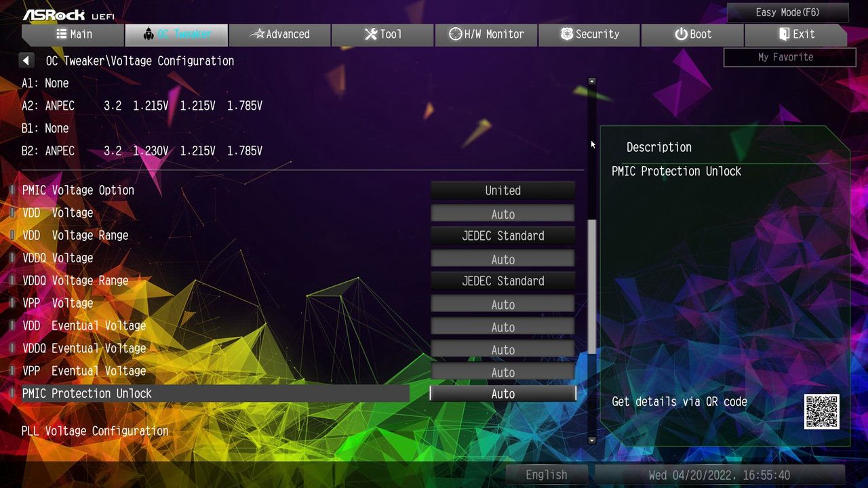Viewport: 868px width, 488px height.
Task: Open VDD Voltage Range dropdown (JEDEC Standard)
Action: click(503, 236)
